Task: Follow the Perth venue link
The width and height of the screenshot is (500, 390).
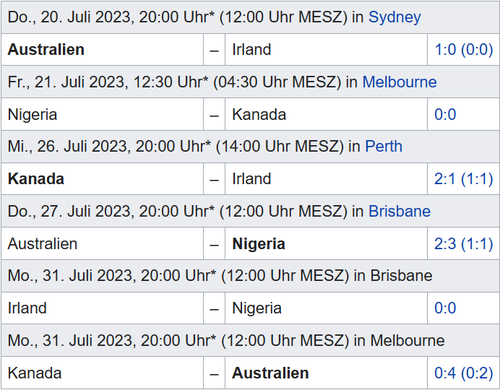Action: pyautogui.click(x=384, y=146)
